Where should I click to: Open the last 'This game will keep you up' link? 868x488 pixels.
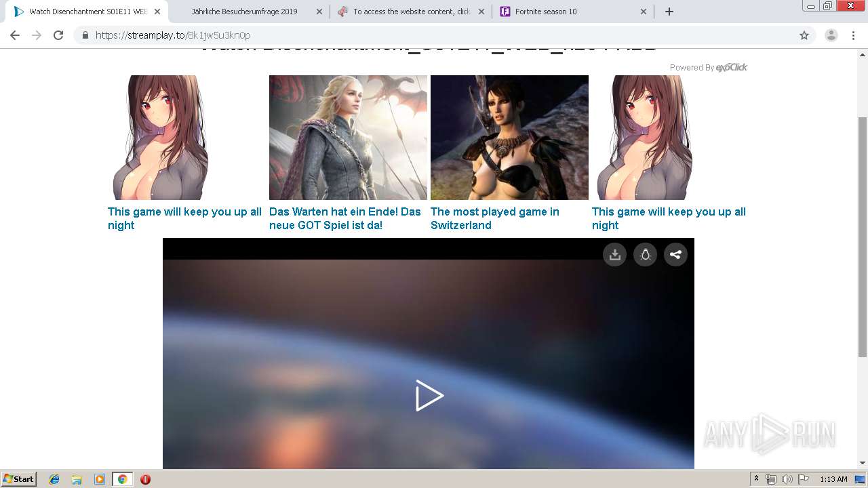(669, 218)
